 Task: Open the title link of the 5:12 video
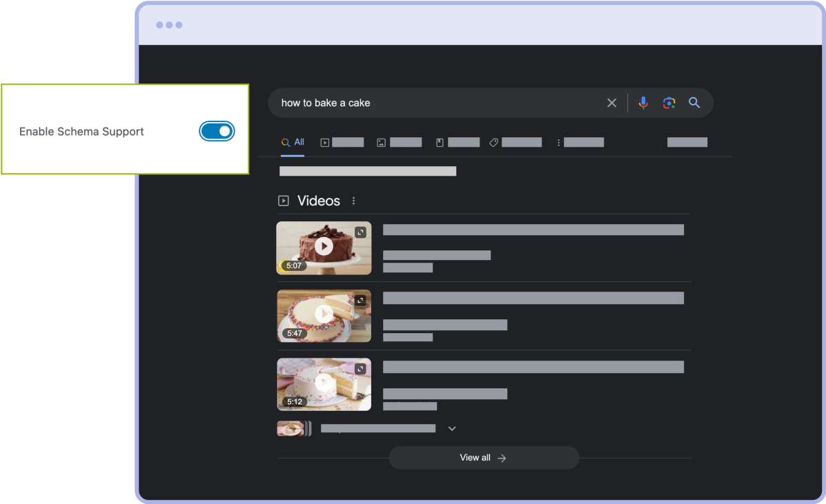(533, 367)
